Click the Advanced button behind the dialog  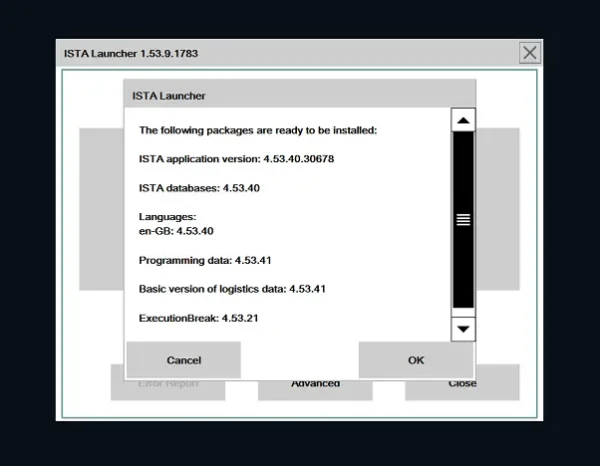tap(315, 389)
